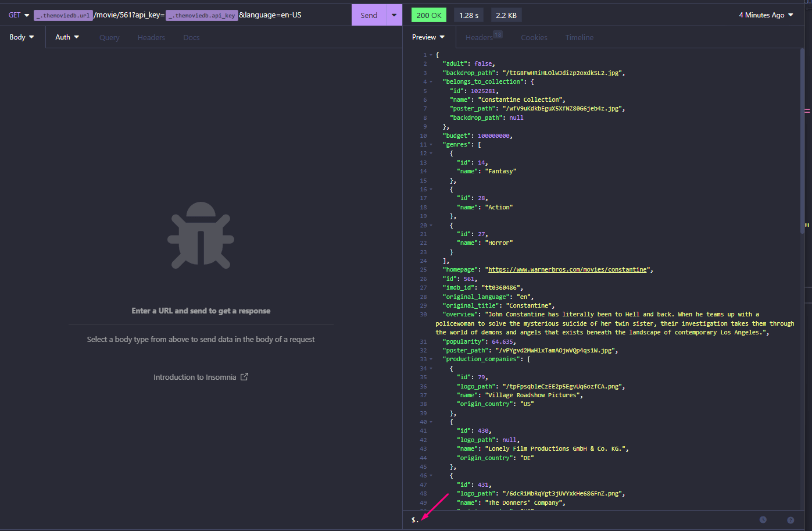Switch to the Query tab
Viewport: 812px width, 531px height.
coord(109,38)
